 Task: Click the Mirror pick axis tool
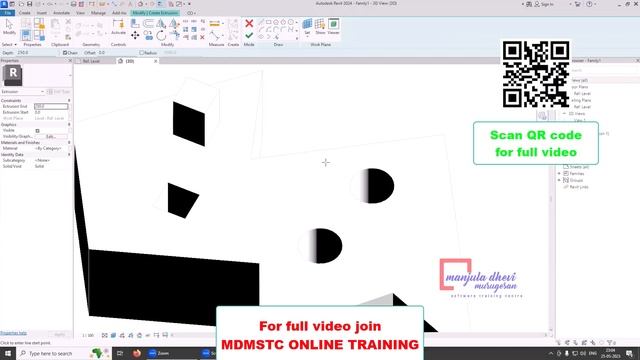[161, 24]
